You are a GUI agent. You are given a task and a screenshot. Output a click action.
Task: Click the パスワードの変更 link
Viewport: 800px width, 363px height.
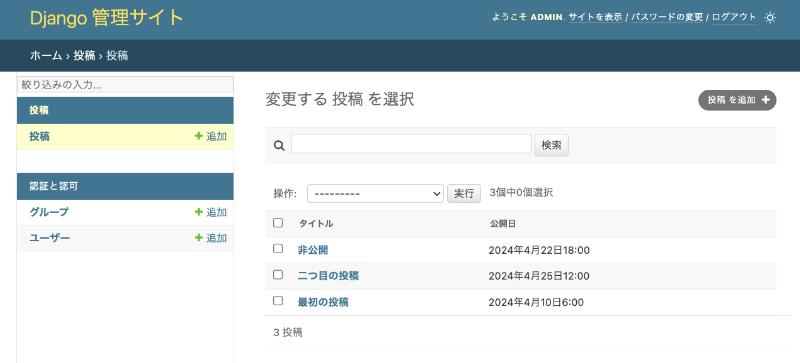(667, 17)
